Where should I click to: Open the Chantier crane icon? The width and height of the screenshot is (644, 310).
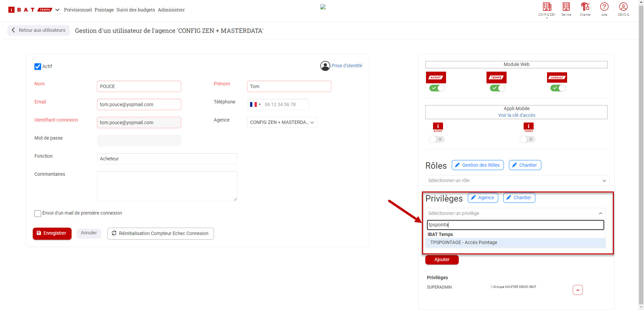(x=585, y=7)
